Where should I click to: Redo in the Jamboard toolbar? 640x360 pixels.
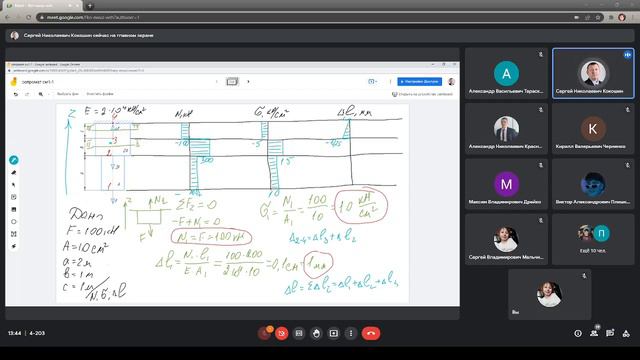pos(27,94)
